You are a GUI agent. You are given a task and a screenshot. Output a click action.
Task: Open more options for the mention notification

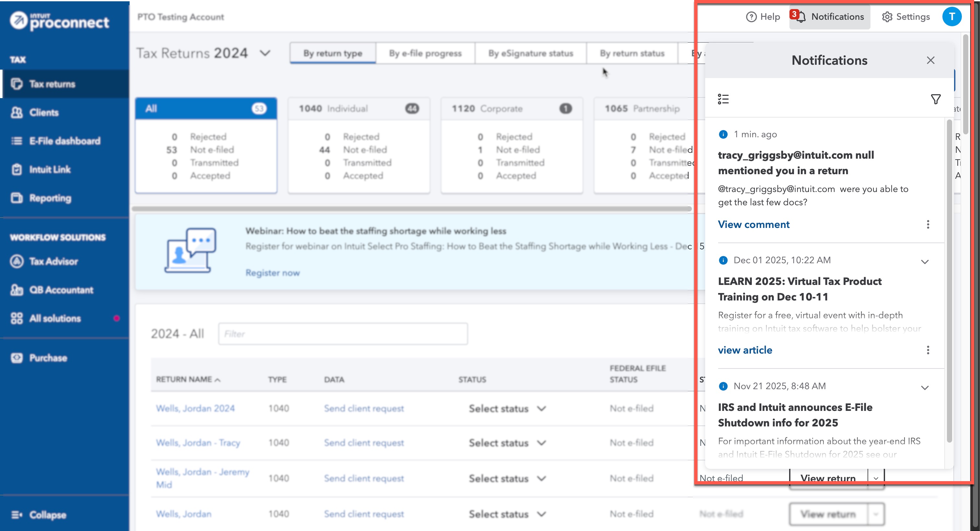click(928, 225)
